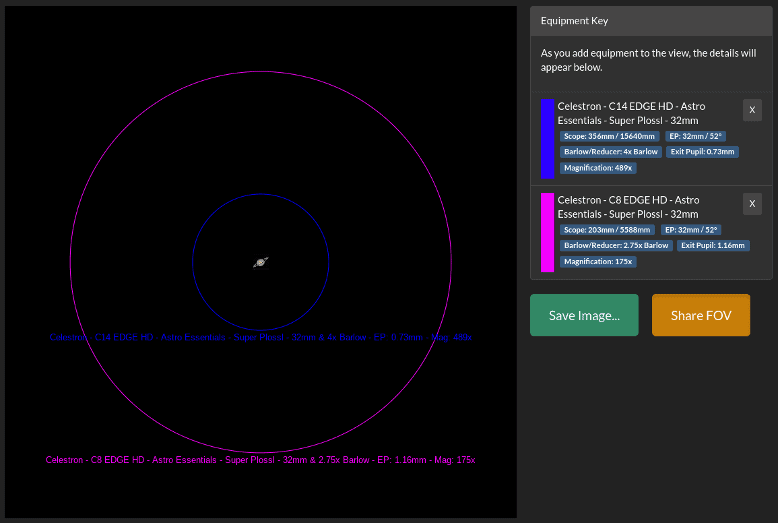This screenshot has width=778, height=523.
Task: Click the Celestron C14 EDGE HD entry title
Action: [631, 113]
